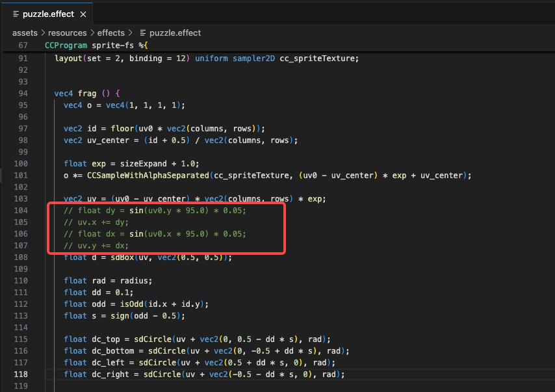Place cursor on 'vec4 frag () {' line
Viewport: 555px width, 392px height.
pos(87,94)
